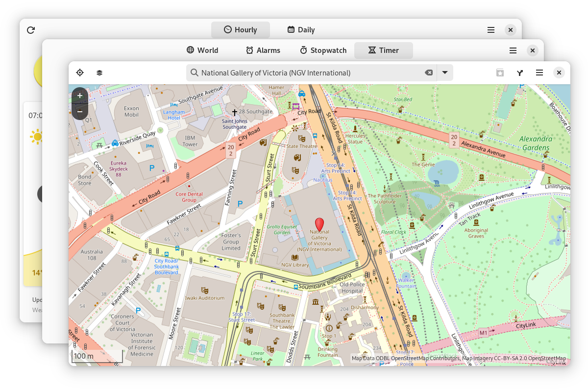The height and width of the screenshot is (392, 588).
Task: Open the Stopwatch tab
Action: [x=323, y=50]
